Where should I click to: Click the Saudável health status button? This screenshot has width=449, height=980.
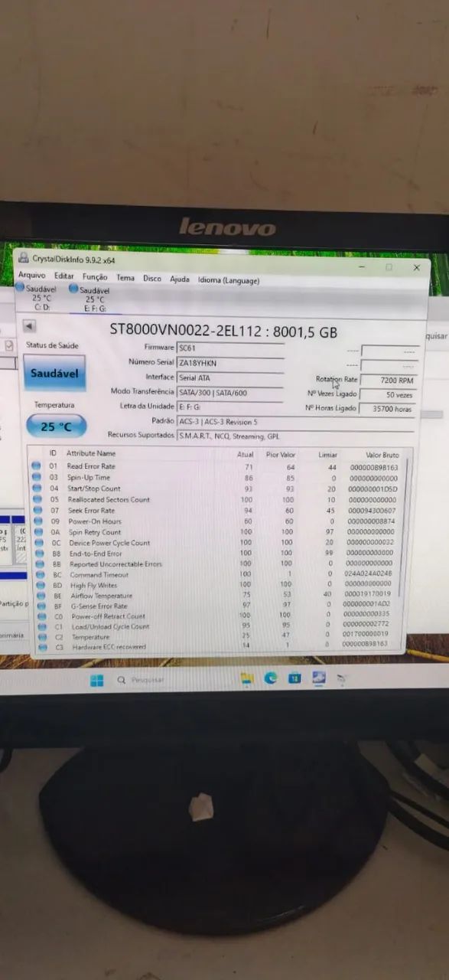54,374
